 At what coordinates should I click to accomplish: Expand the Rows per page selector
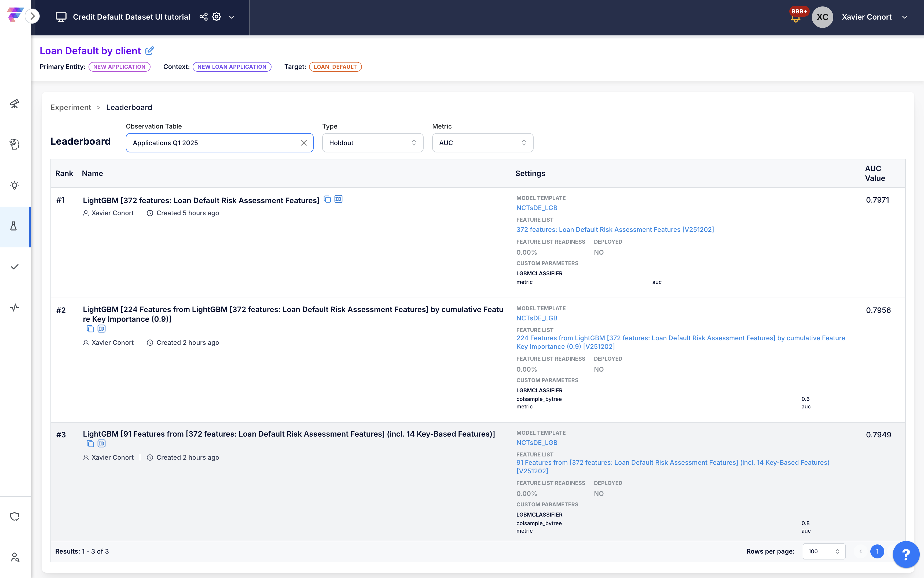pyautogui.click(x=823, y=551)
